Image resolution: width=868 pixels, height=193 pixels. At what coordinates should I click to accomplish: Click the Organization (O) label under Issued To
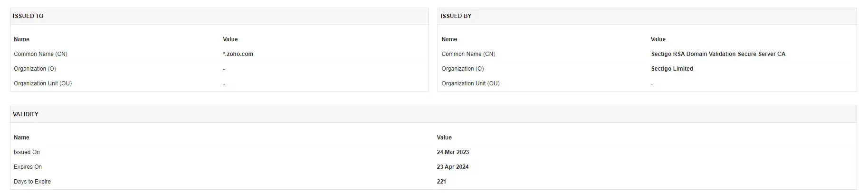[x=35, y=69]
